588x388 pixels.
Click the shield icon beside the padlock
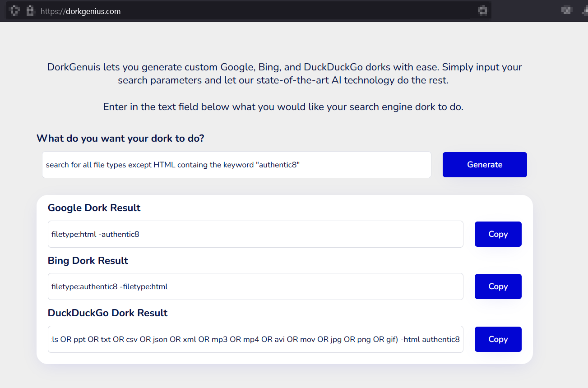(15, 10)
